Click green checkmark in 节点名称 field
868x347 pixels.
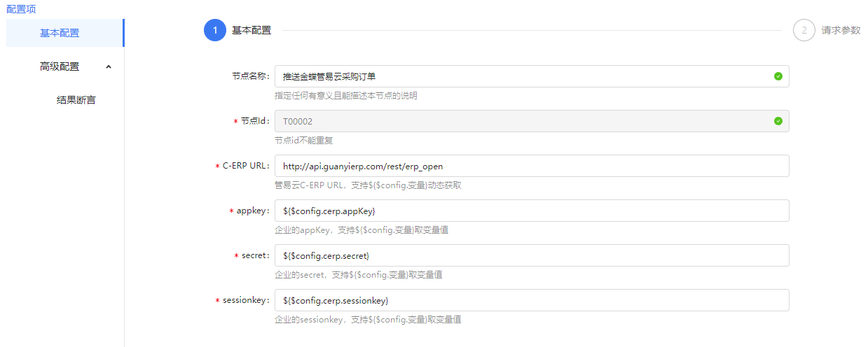click(x=778, y=76)
